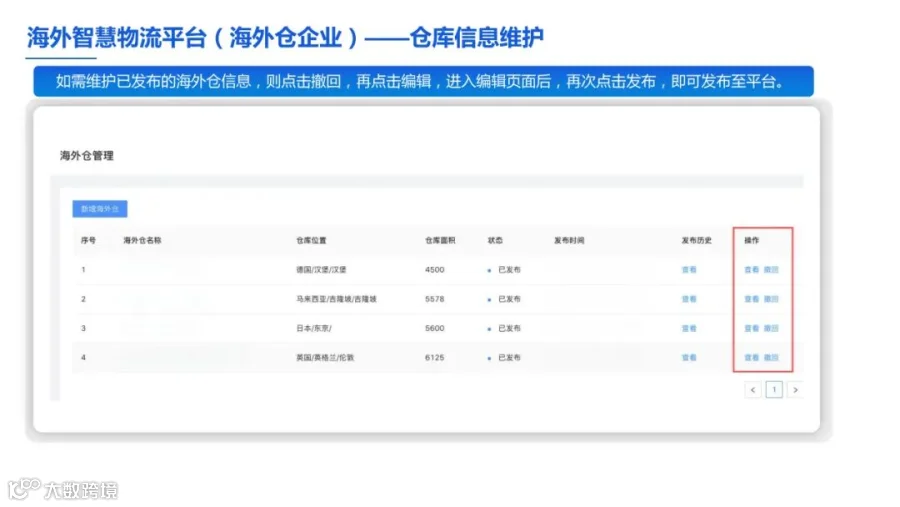Click the 序号 column header
The image size is (900, 507).
(x=88, y=240)
